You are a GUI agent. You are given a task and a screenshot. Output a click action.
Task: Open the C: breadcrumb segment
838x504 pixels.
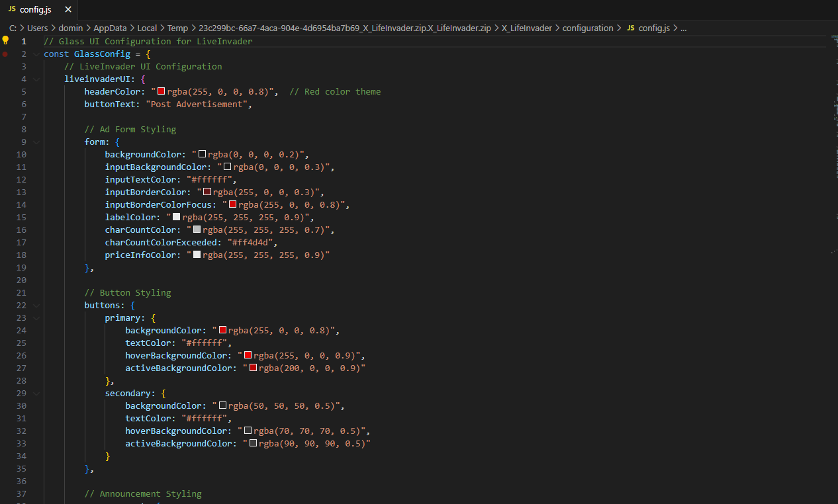[13, 28]
